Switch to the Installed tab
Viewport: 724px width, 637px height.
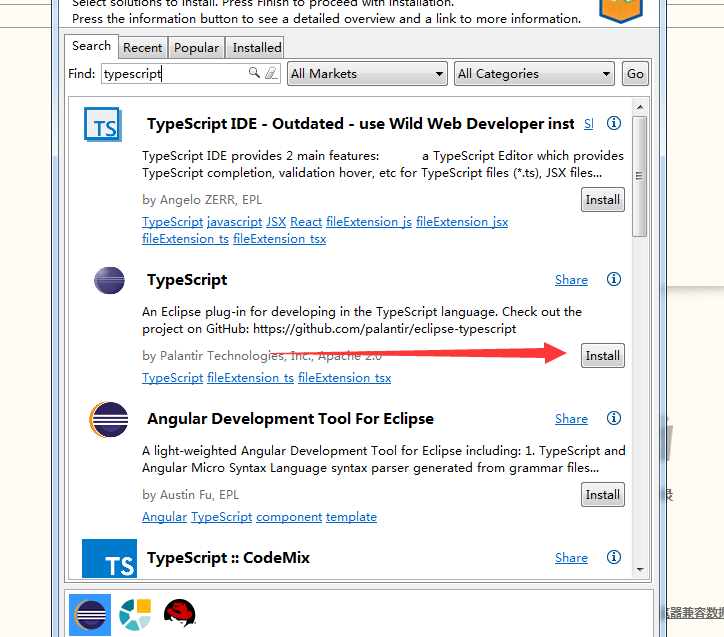point(257,48)
